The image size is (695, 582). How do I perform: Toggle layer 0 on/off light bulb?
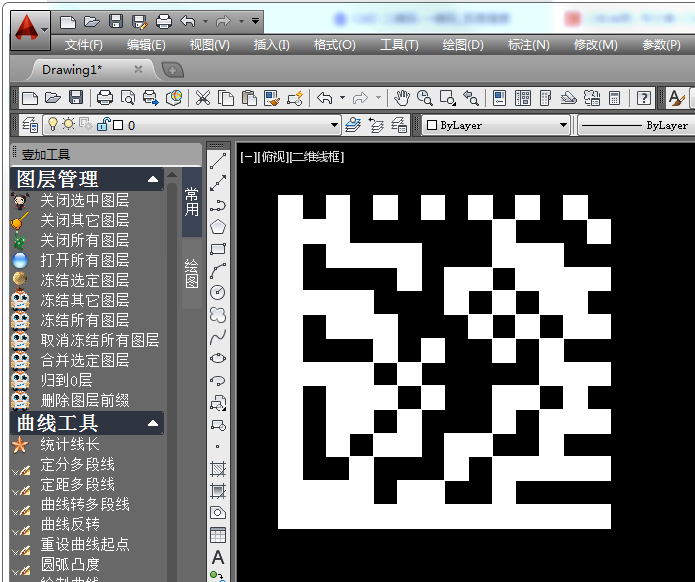pos(53,124)
